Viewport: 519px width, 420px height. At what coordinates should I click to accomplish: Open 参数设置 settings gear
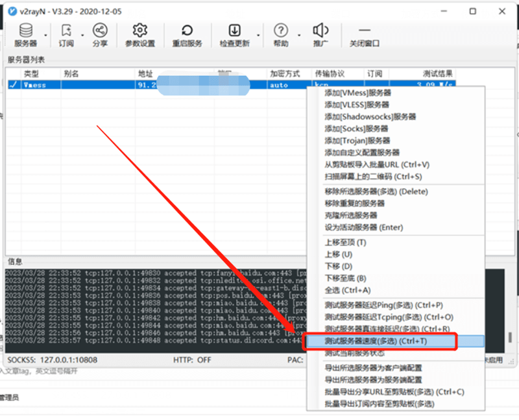tap(140, 35)
